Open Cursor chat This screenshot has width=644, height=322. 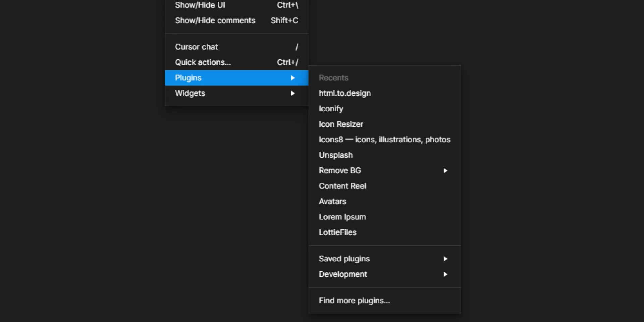click(x=236, y=47)
